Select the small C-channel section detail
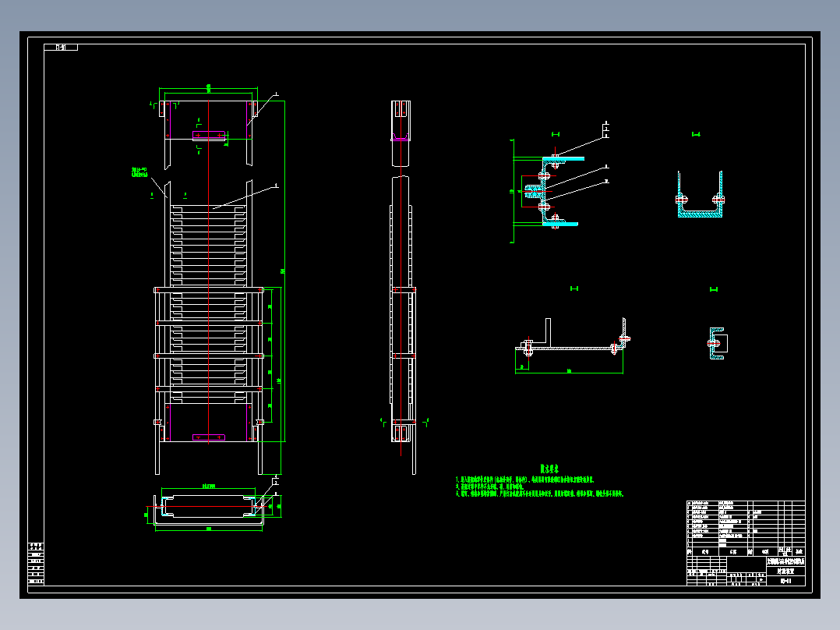 pyautogui.click(x=717, y=343)
